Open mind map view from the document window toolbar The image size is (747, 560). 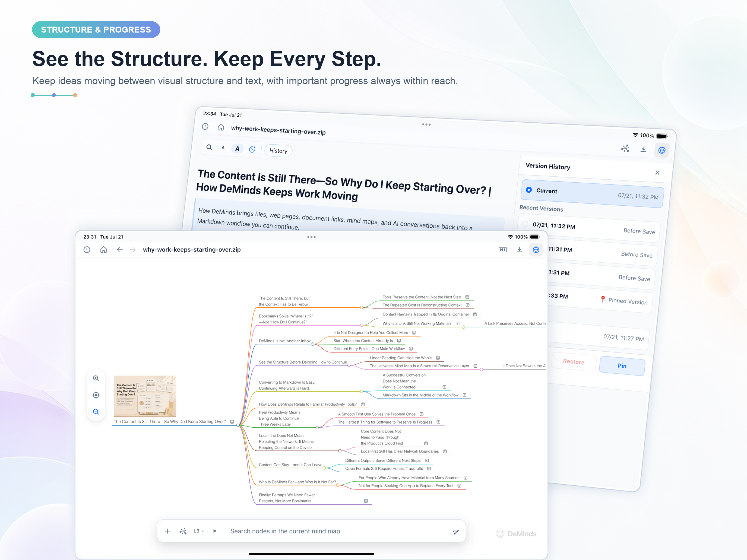(x=625, y=148)
